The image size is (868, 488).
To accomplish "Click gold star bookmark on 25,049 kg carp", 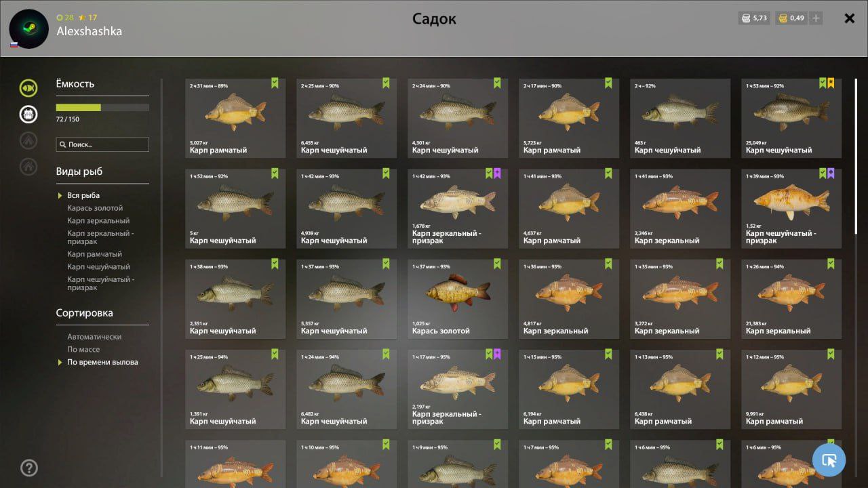I will click(x=831, y=83).
